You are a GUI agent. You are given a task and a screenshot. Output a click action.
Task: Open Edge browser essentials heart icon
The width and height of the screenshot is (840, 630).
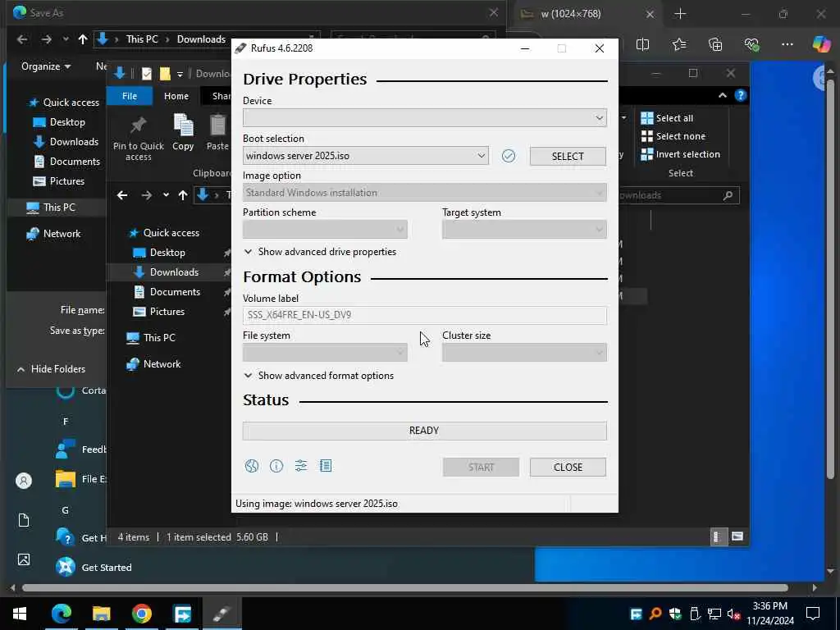pos(751,44)
